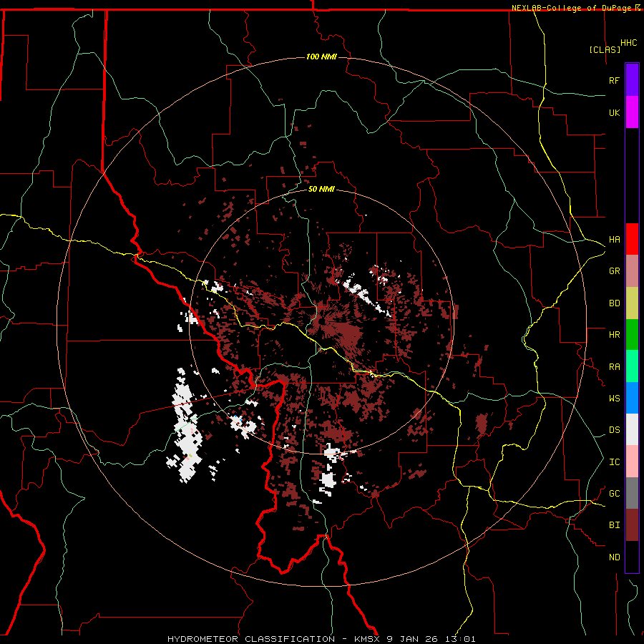Click the HR legend label

tap(614, 335)
